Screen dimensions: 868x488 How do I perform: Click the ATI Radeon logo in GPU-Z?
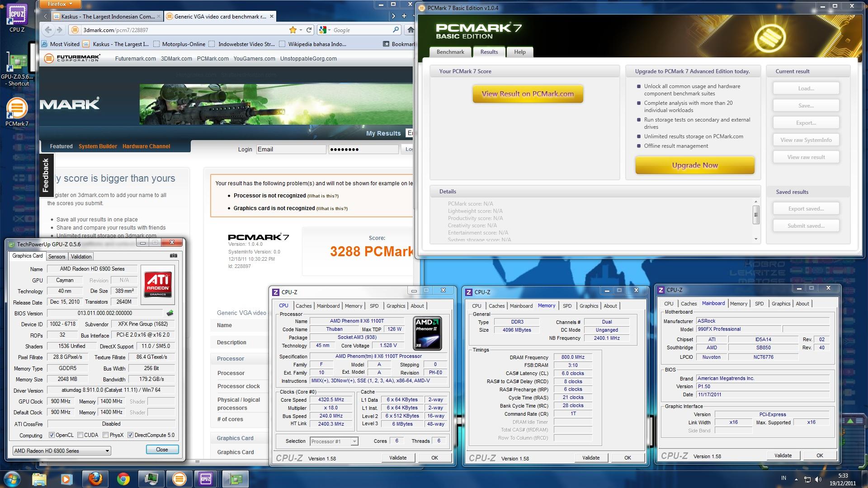pos(157,285)
